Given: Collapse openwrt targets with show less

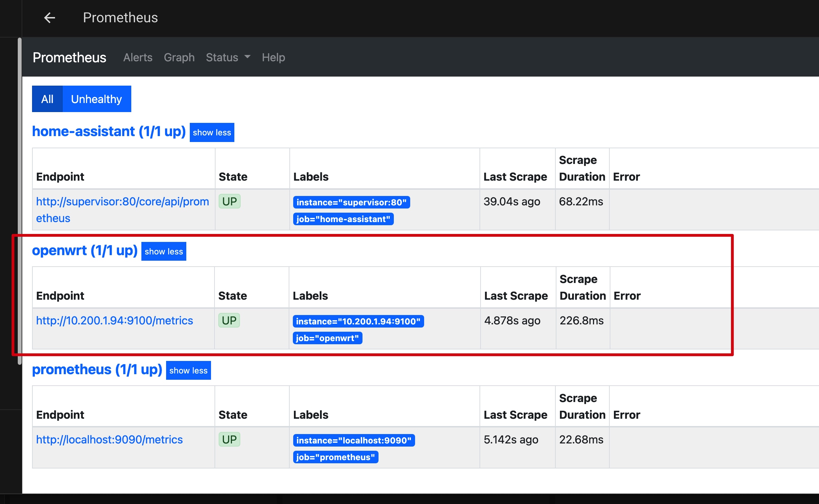Looking at the screenshot, I should (x=164, y=252).
